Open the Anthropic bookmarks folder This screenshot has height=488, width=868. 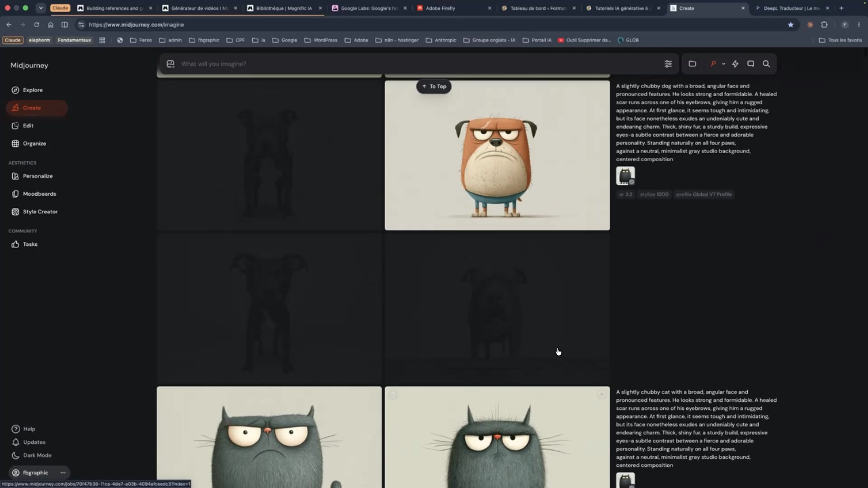click(441, 40)
